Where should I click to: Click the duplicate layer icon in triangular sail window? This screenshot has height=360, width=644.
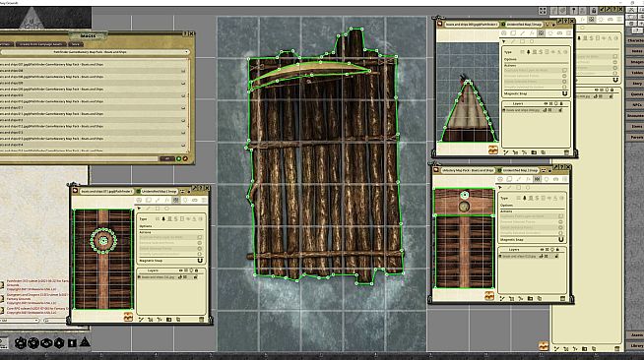[x=544, y=152]
